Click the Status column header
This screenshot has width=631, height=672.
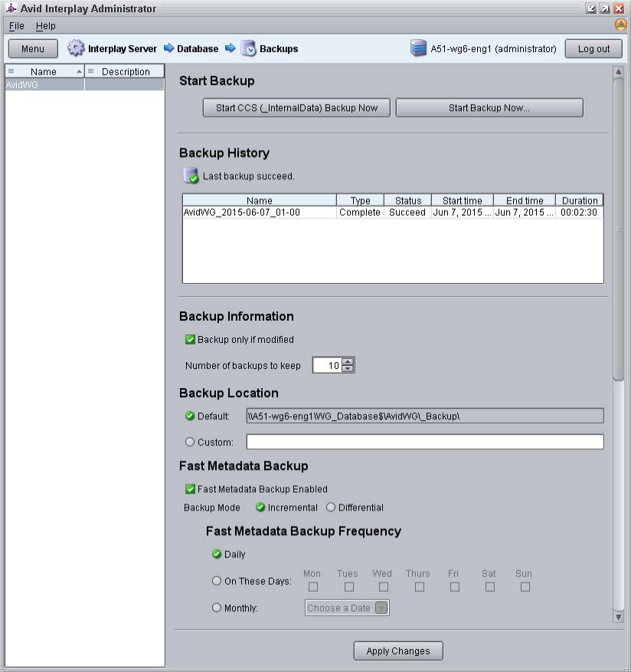[x=407, y=200]
